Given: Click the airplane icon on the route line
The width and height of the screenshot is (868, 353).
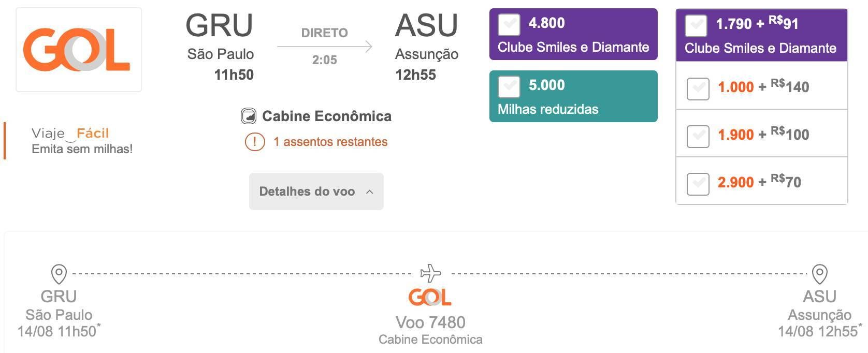Looking at the screenshot, I should [x=431, y=273].
